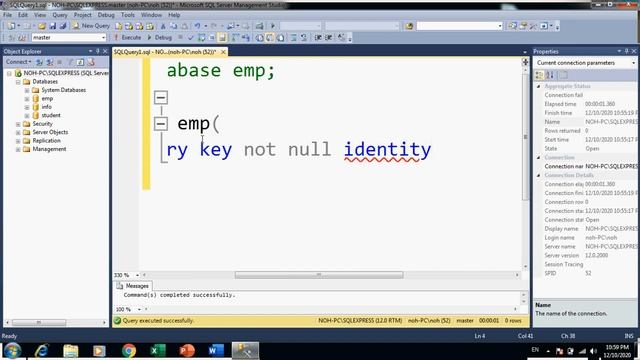Open the Tools menu

[x=127, y=15]
